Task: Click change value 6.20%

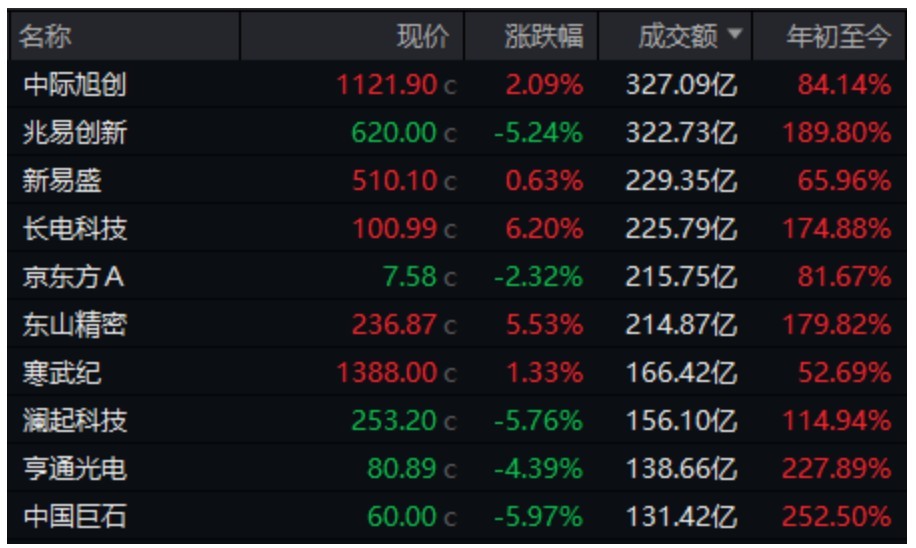Action: (544, 228)
